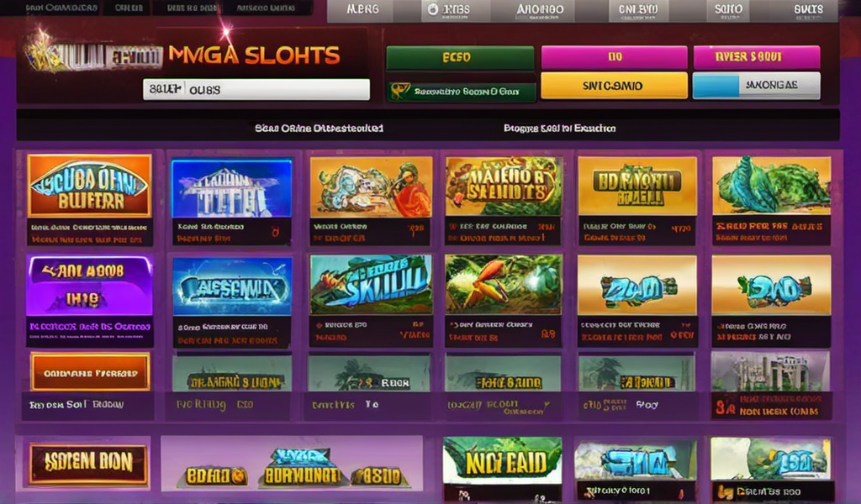Click the gold emblem on the green bar

399,92
